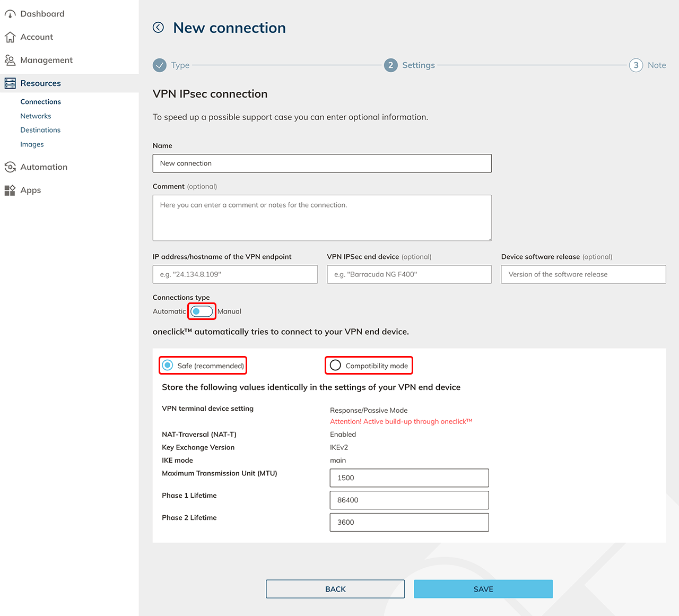
Task: Click the Dashboard gauge icon
Action: click(x=10, y=14)
